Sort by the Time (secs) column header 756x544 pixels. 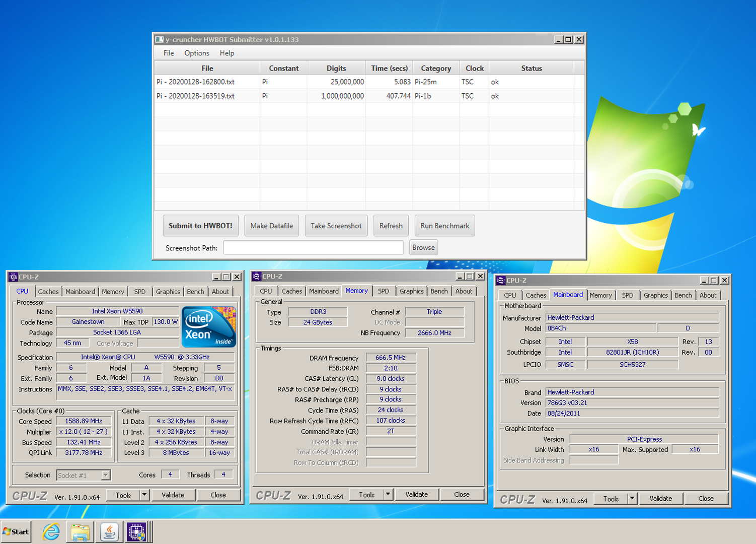pyautogui.click(x=390, y=68)
